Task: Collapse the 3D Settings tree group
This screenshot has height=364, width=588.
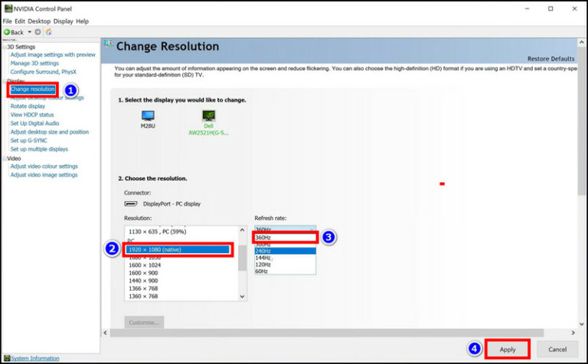Action: pyautogui.click(x=4, y=47)
